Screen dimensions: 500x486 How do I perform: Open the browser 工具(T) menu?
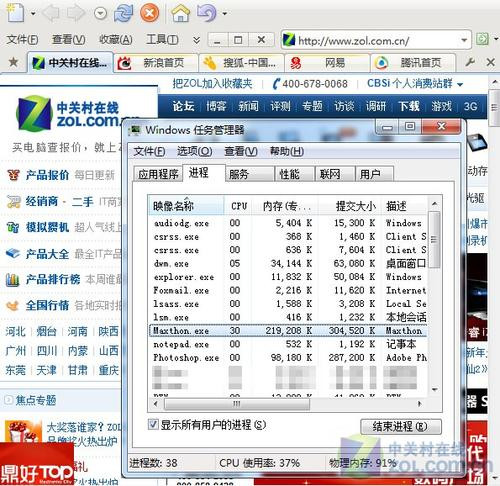[x=162, y=40]
